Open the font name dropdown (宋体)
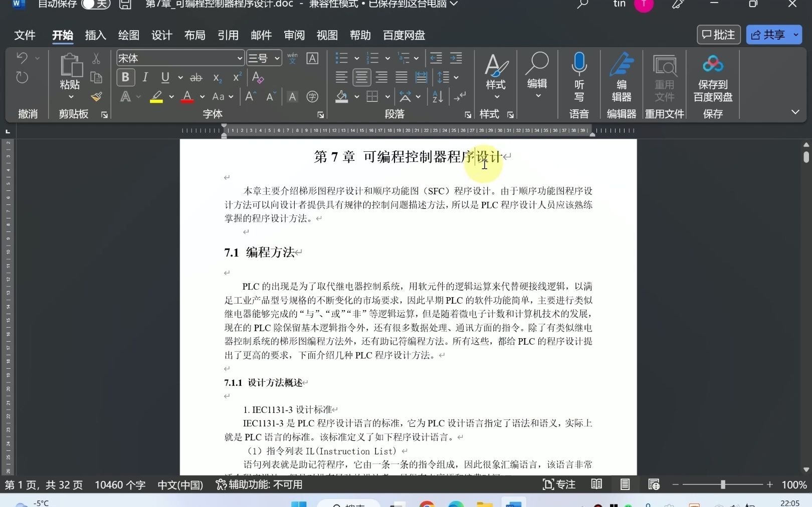This screenshot has width=812, height=507. click(x=240, y=59)
